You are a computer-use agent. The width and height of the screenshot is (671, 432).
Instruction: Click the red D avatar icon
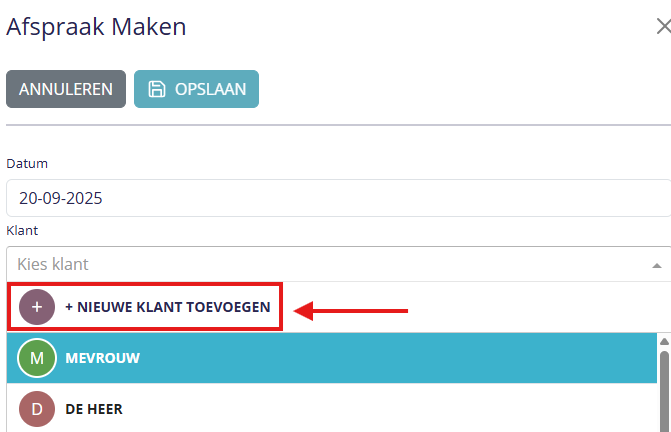click(37, 409)
